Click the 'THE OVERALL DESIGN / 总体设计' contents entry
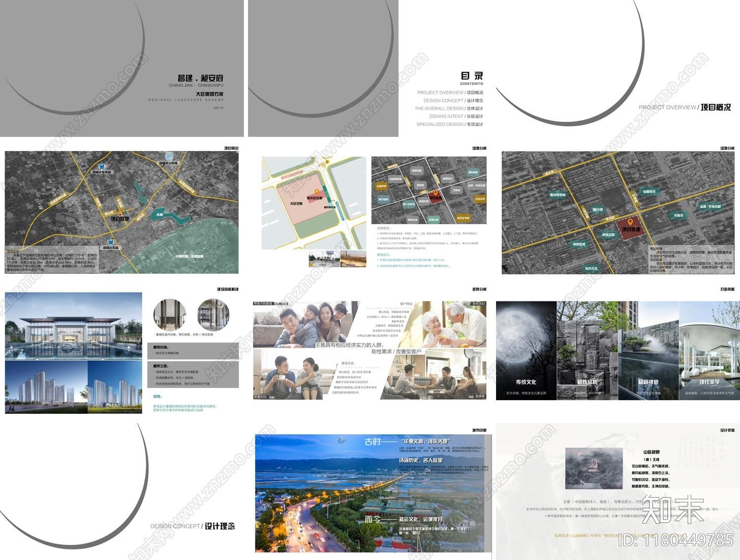 point(449,108)
